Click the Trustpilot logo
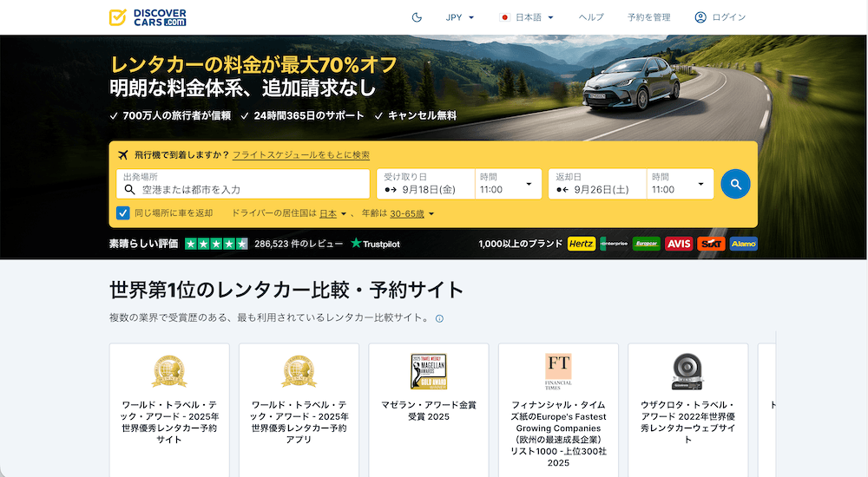The height and width of the screenshot is (477, 868). [375, 244]
